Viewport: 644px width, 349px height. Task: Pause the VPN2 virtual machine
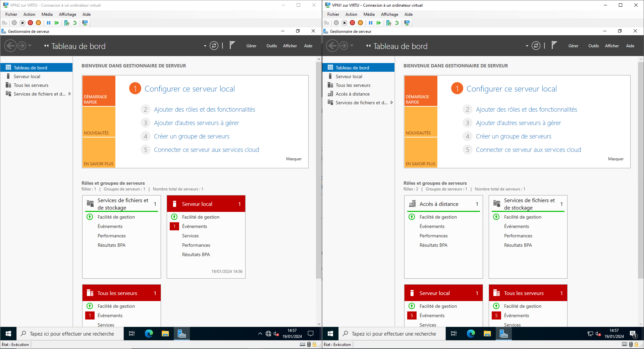coord(49,23)
